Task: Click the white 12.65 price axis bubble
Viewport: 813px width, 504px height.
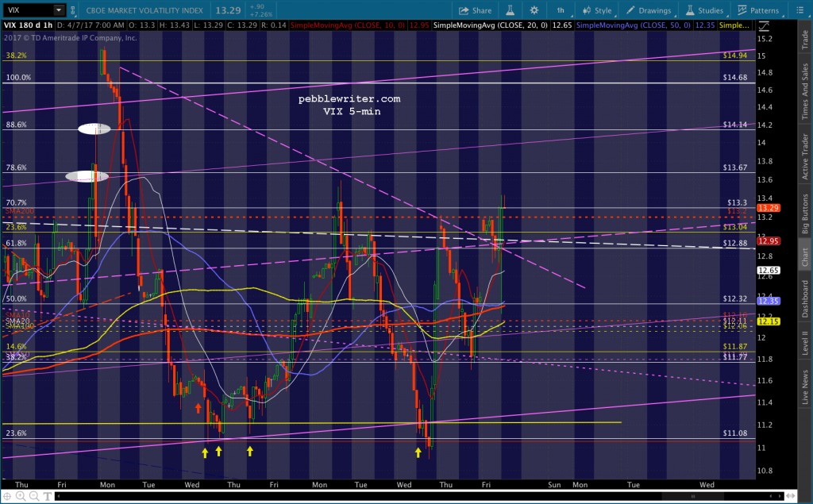Action: coord(768,270)
